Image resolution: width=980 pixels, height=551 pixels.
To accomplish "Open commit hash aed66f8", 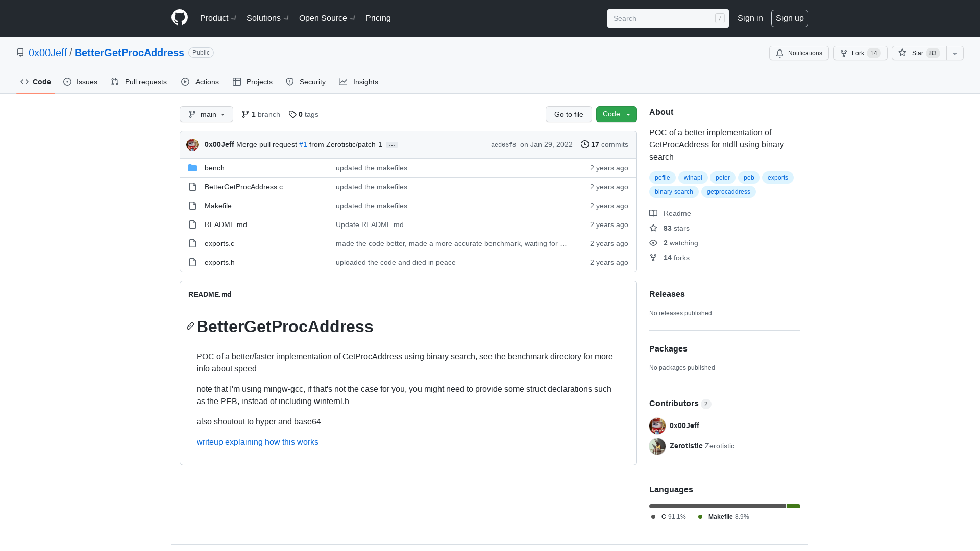I will [503, 145].
